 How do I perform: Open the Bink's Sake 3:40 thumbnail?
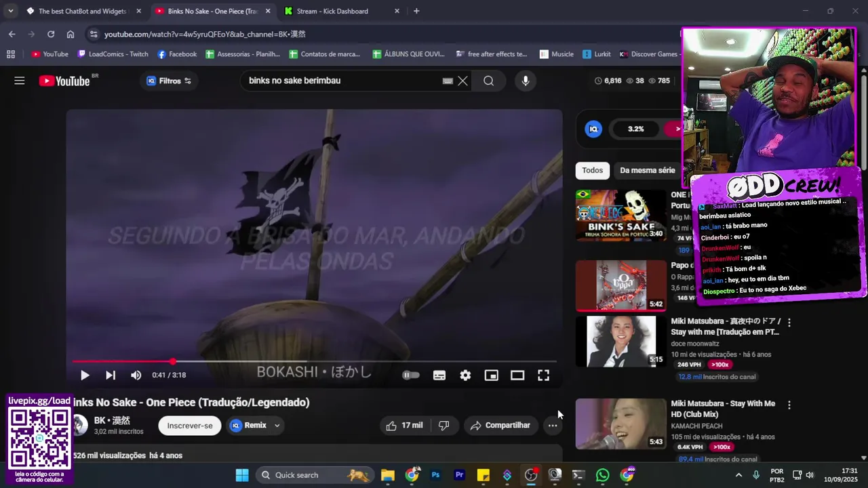(x=621, y=215)
